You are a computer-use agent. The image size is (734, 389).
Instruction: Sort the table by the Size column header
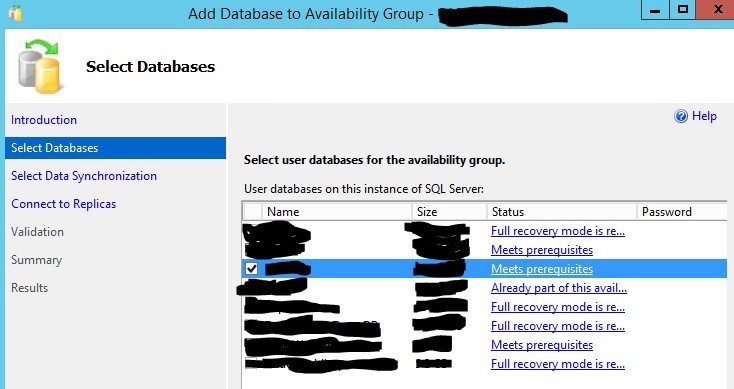[x=449, y=212]
